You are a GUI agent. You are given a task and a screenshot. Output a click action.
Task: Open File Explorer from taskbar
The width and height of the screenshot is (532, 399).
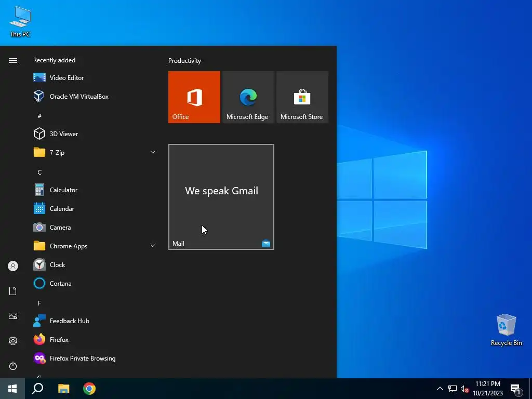[x=63, y=389]
